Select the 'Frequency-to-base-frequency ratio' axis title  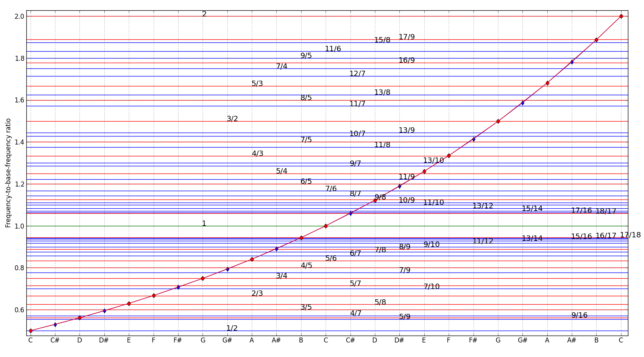(x=8, y=173)
